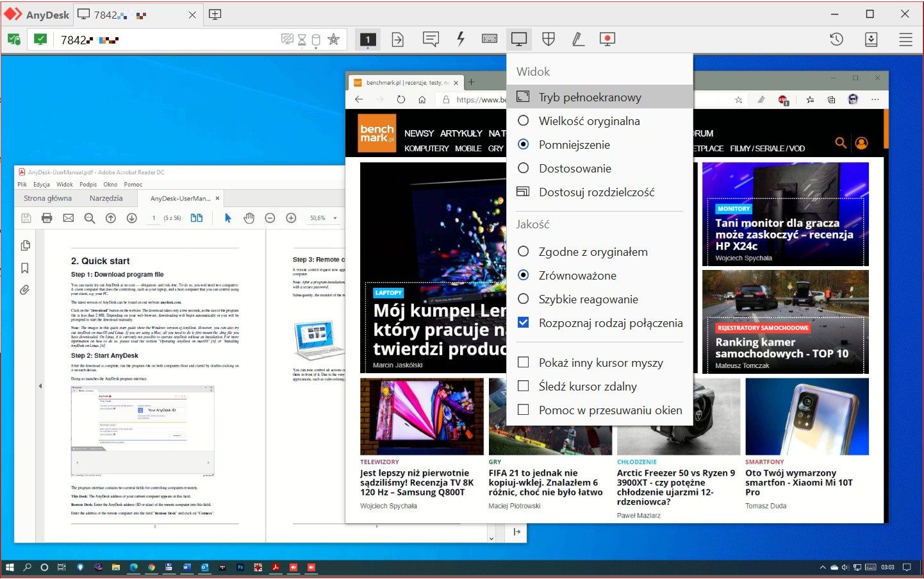Image resolution: width=924 pixels, height=579 pixels.
Task: Open the bookmarks panel icon in Acrobat sidebar
Action: point(25,268)
